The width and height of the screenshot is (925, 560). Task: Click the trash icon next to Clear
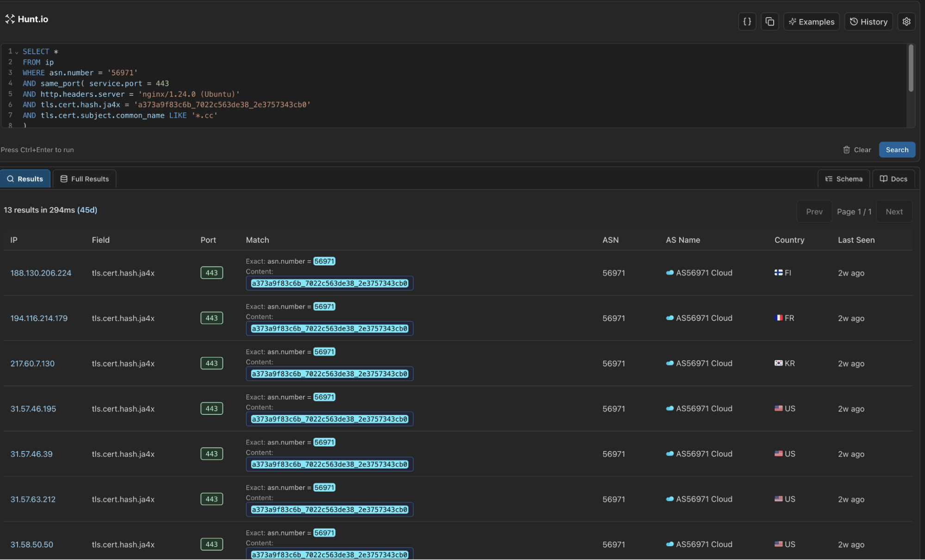[845, 149]
